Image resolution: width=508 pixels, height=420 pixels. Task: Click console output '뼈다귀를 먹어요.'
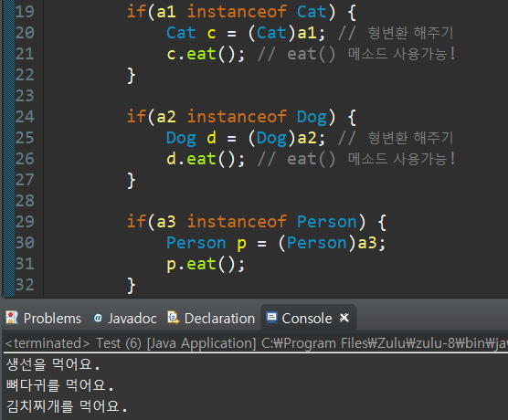(x=60, y=385)
